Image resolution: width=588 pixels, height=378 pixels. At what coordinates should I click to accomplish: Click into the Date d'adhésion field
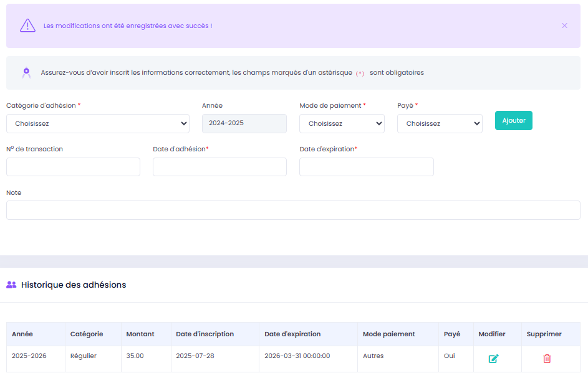pyautogui.click(x=219, y=167)
